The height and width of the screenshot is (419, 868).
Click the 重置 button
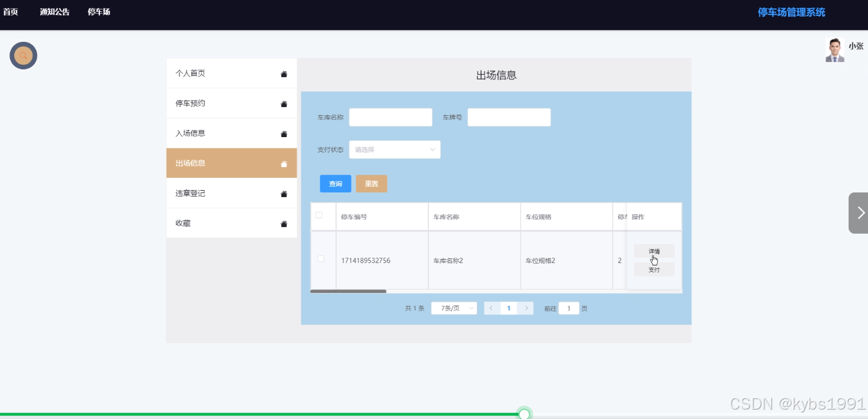coord(371,184)
